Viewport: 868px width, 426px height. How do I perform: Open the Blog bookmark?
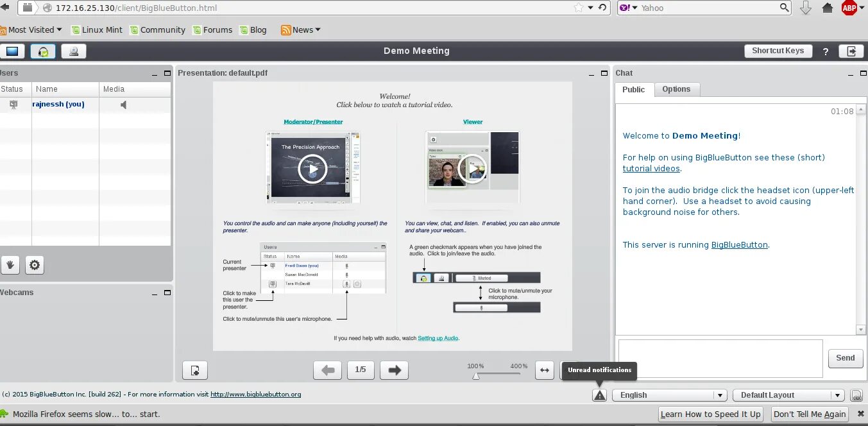point(253,30)
